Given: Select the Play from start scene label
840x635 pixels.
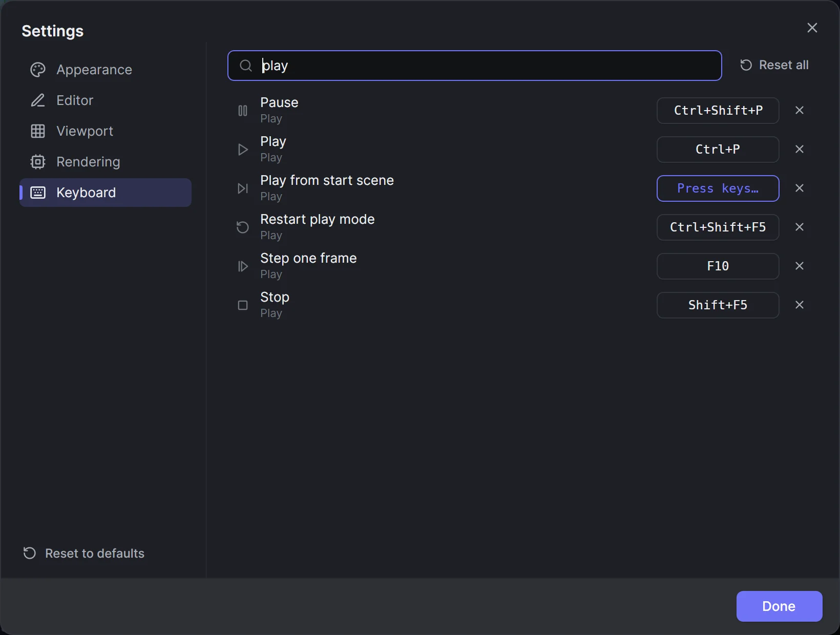Looking at the screenshot, I should [x=327, y=180].
